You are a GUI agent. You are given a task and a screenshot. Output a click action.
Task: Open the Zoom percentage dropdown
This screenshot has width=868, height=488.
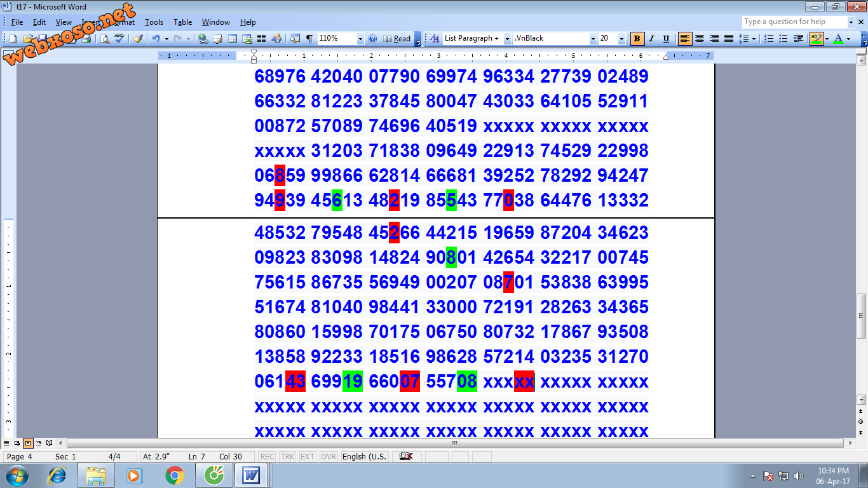(360, 39)
